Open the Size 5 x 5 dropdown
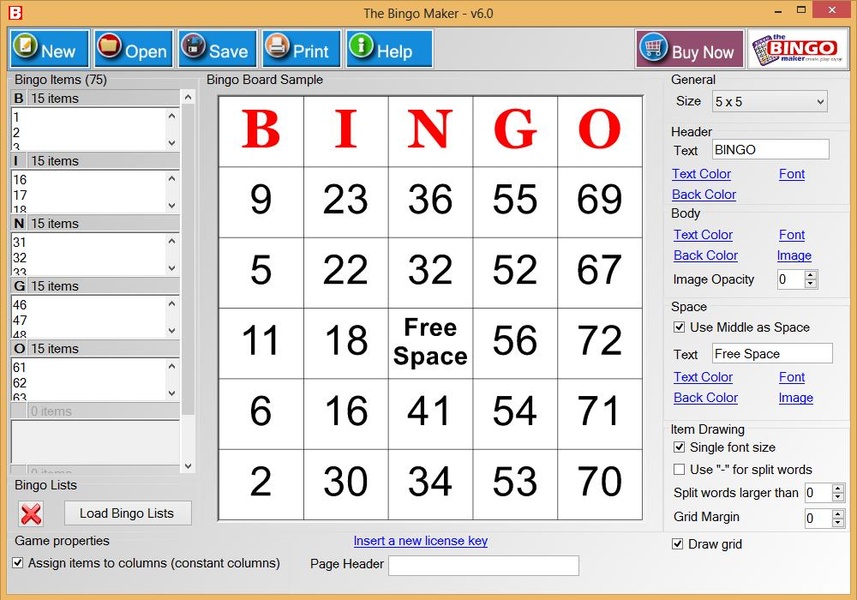Viewport: 857px width, 600px height. pos(769,102)
